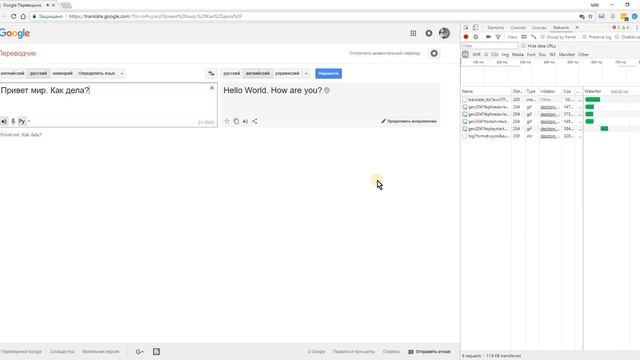
Task: Toggle DevTools device toolbar
Action: coord(475,27)
